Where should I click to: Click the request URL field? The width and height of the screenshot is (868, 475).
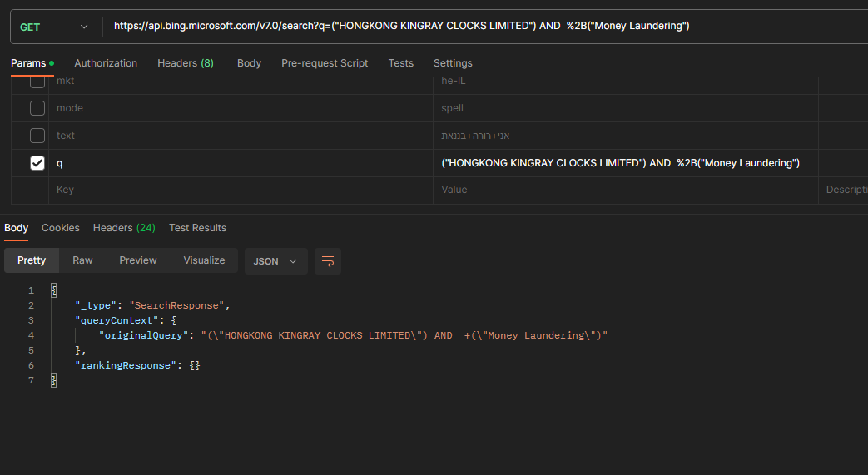[487, 26]
